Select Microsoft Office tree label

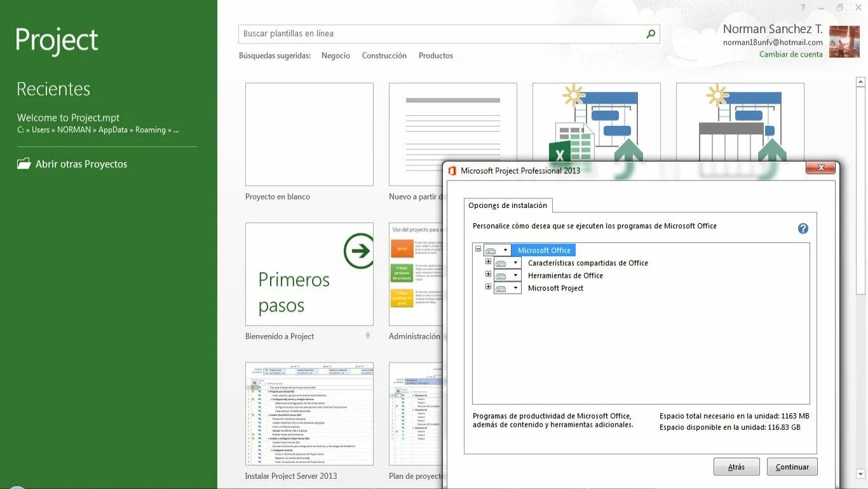(x=544, y=251)
